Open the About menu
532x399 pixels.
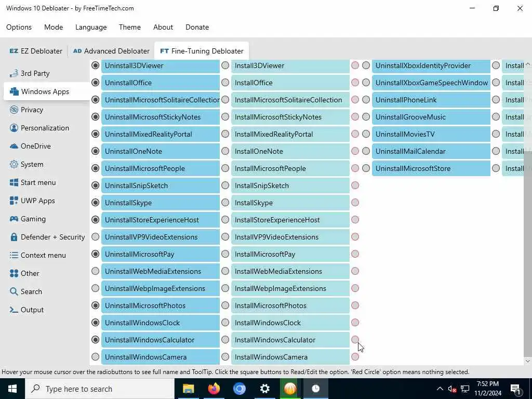pos(163,27)
